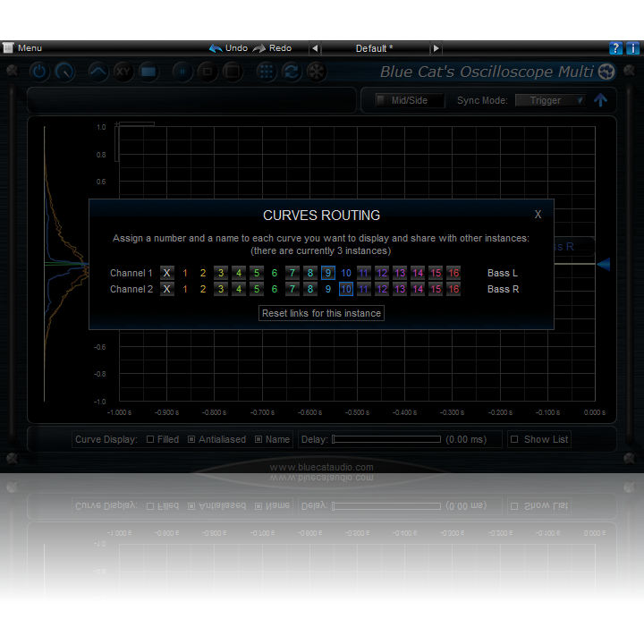Click the Delay slider track
Image resolution: width=644 pixels, height=644 pixels.
(386, 439)
